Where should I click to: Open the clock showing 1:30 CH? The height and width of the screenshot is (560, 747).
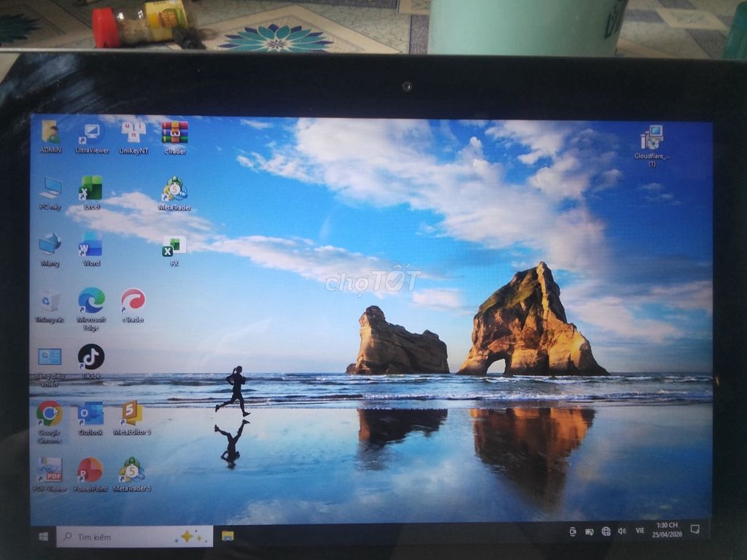pos(667,529)
